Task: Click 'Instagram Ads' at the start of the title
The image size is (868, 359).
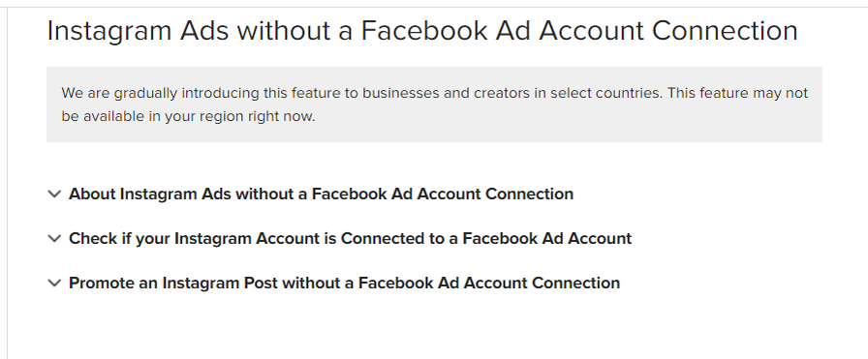Action: [138, 32]
